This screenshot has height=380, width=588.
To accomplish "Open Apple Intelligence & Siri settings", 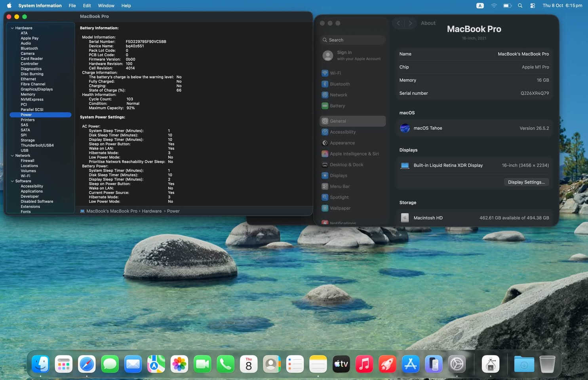I will click(x=352, y=154).
